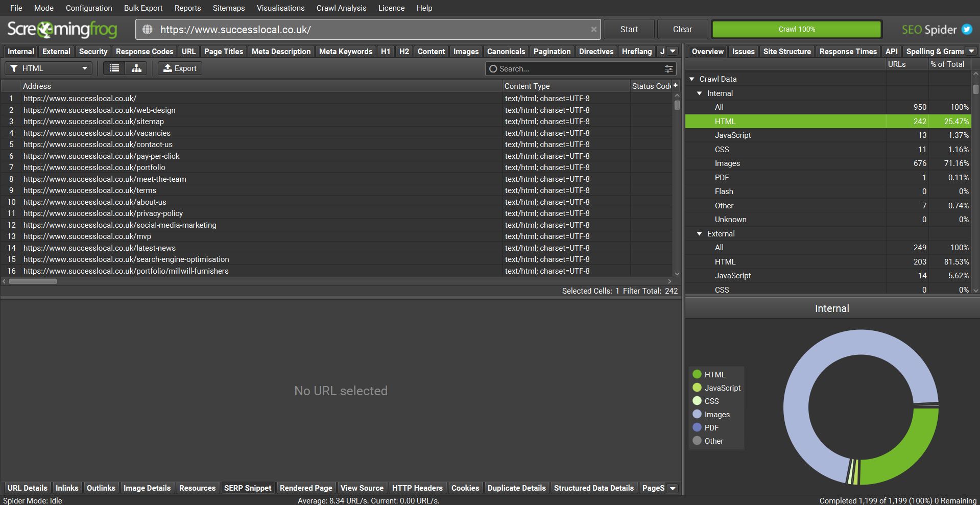This screenshot has width=980, height=505.
Task: Click the search magnifier icon
Action: [493, 69]
